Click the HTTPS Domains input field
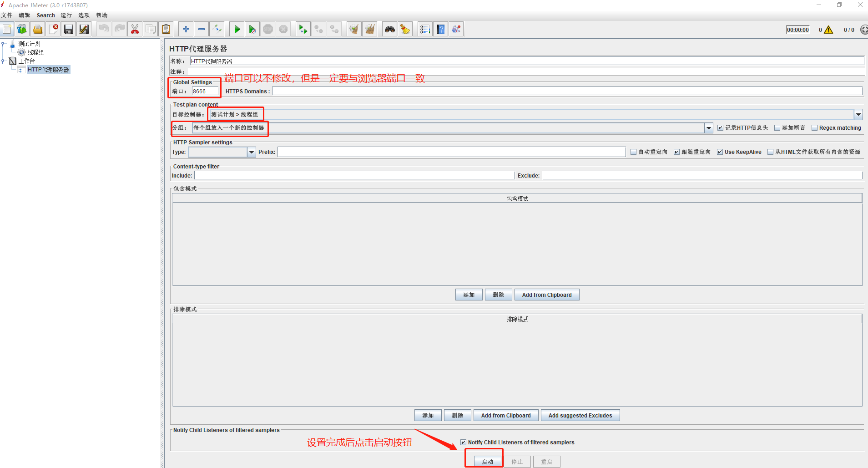Image resolution: width=868 pixels, height=468 pixels. (567, 92)
